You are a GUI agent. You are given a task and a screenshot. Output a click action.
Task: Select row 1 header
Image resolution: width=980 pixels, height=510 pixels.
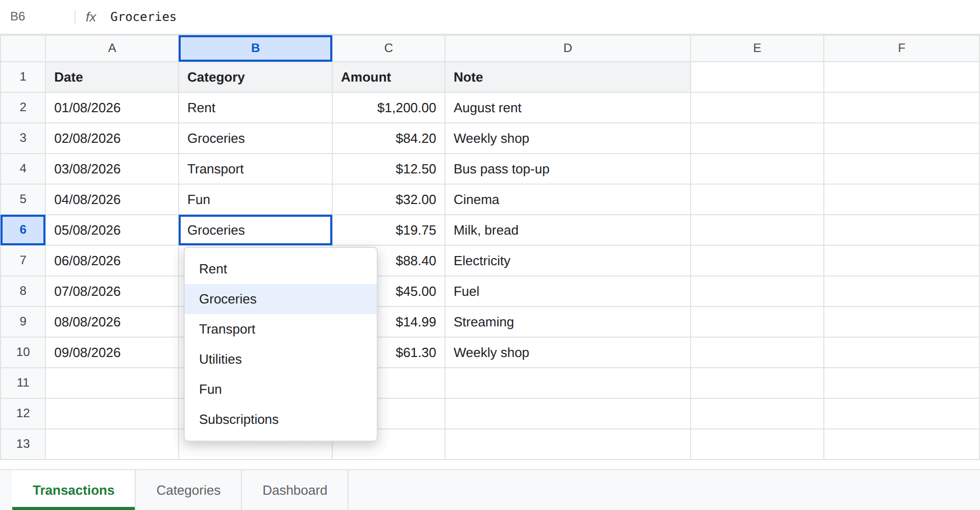click(23, 77)
